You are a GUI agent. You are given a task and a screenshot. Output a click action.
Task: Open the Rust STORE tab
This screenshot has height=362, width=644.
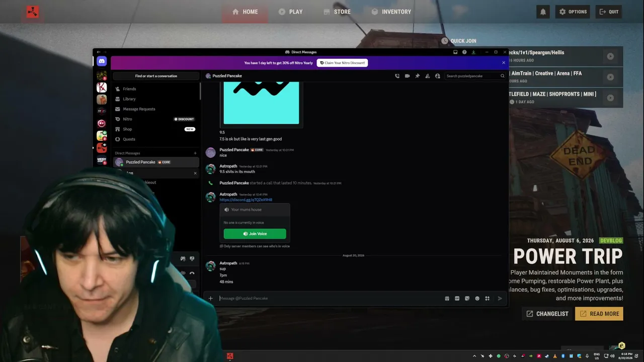(337, 12)
